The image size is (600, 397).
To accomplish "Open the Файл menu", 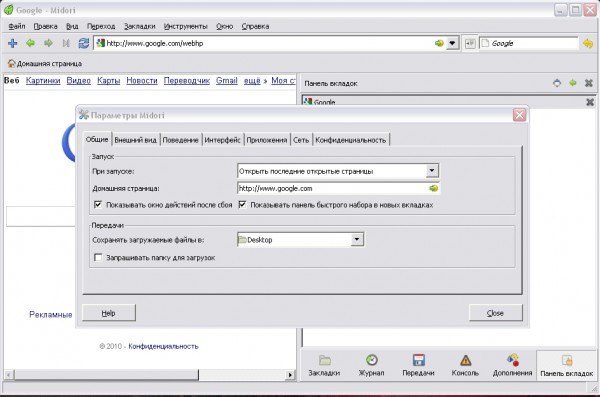I will pos(17,26).
